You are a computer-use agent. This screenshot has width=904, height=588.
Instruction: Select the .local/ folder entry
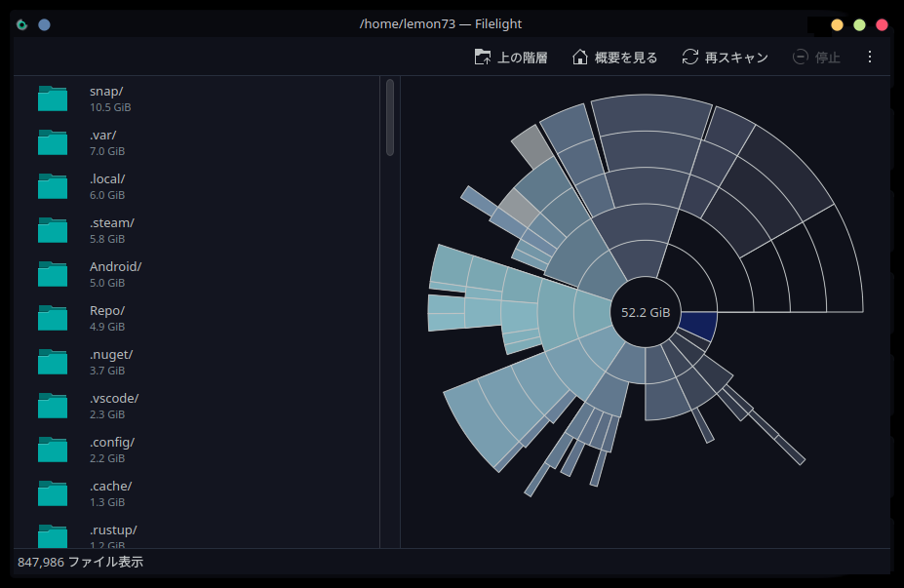pos(107,186)
